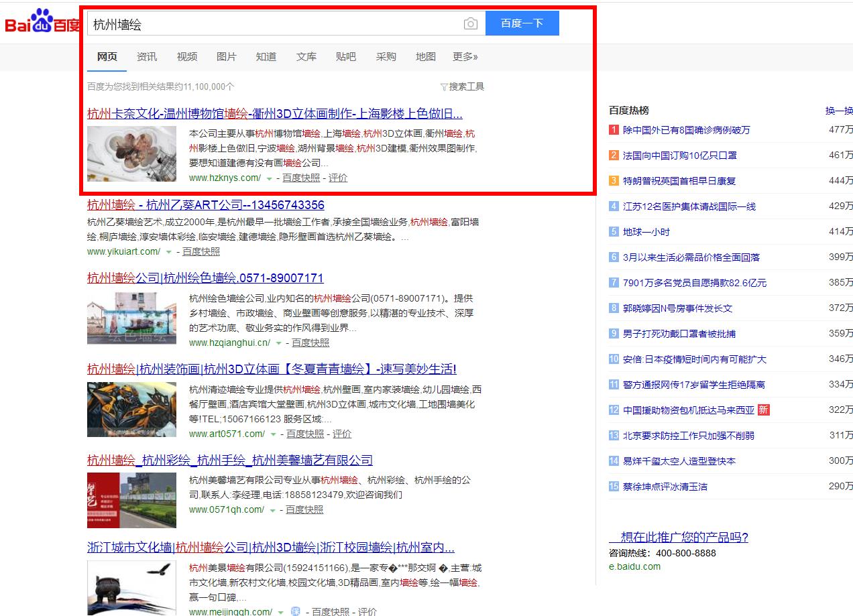Expand dropdown arrow next to www.hzknys.com
Viewport: 853px width, 616px height.
(270, 179)
